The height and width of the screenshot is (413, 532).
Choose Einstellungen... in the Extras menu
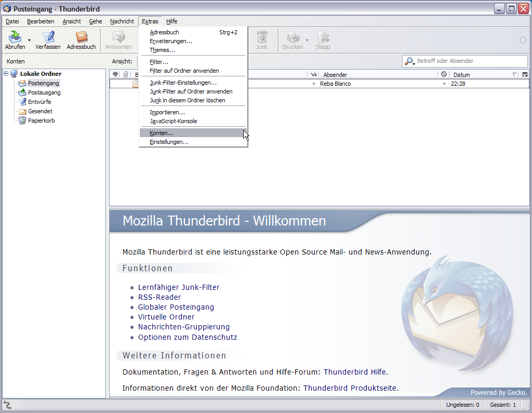[193, 142]
